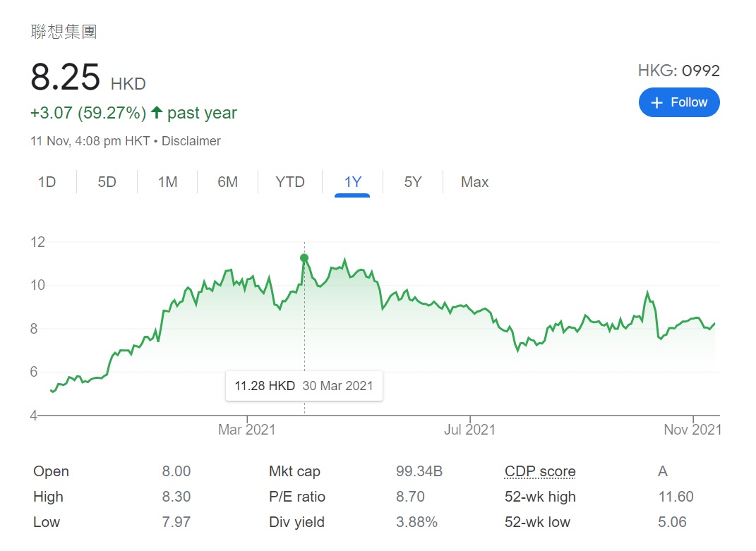The width and height of the screenshot is (756, 551).
Task: Select the 1D time range tab
Action: tap(47, 182)
